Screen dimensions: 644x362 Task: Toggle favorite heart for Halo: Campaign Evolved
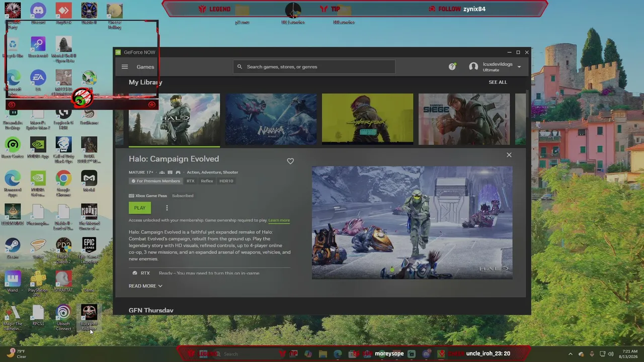pos(290,161)
